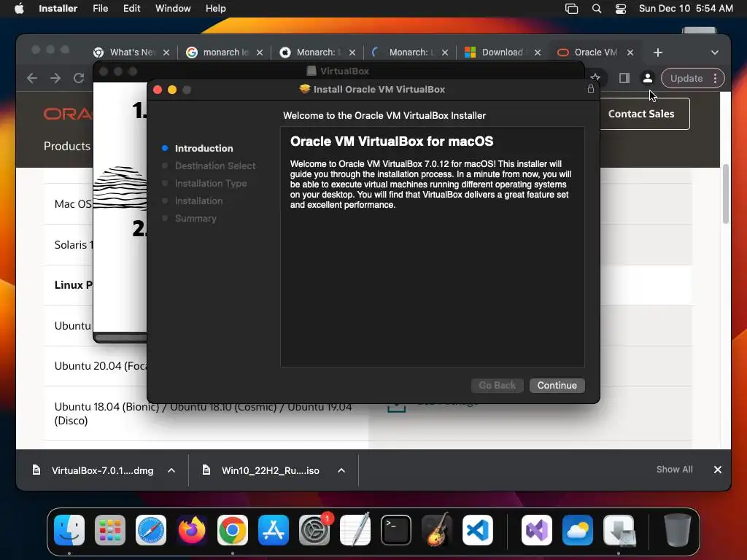Viewport: 747px width, 560px height.
Task: Open Google Chrome from the Dock
Action: (x=233, y=530)
